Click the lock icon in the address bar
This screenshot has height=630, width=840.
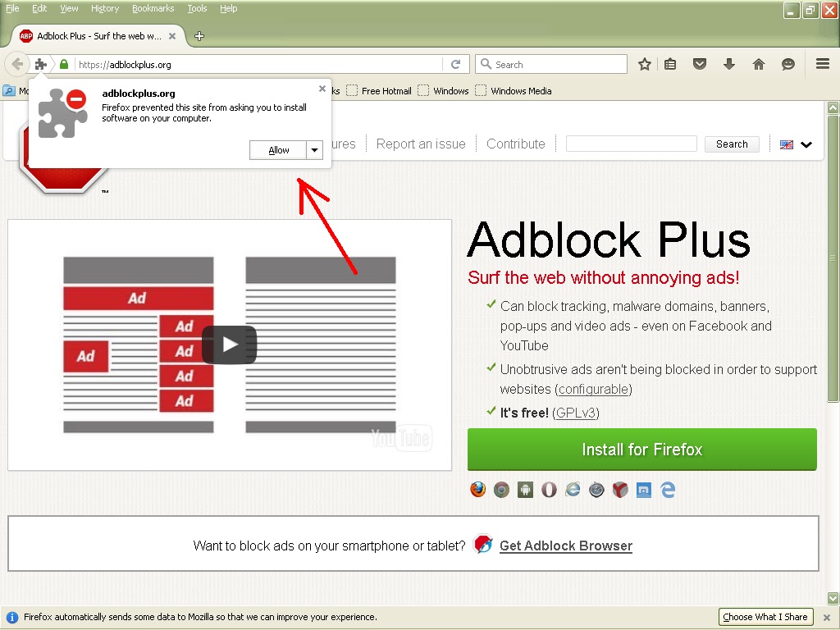(63, 64)
